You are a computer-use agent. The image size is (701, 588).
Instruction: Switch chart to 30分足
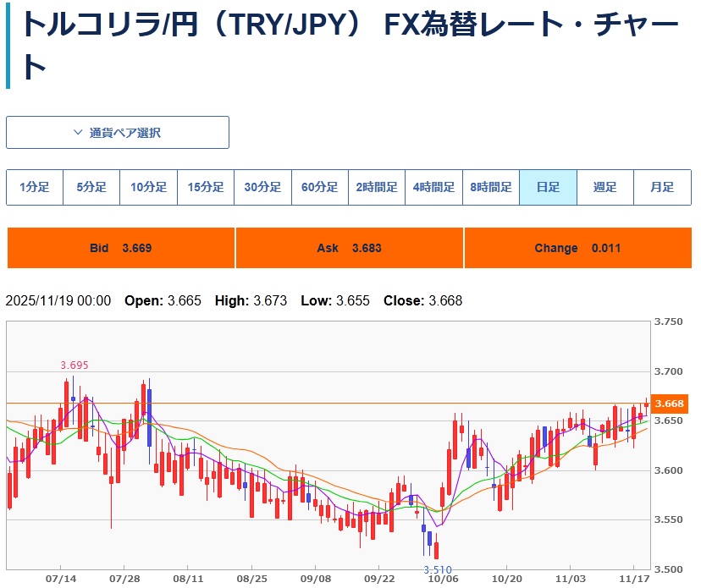[262, 188]
